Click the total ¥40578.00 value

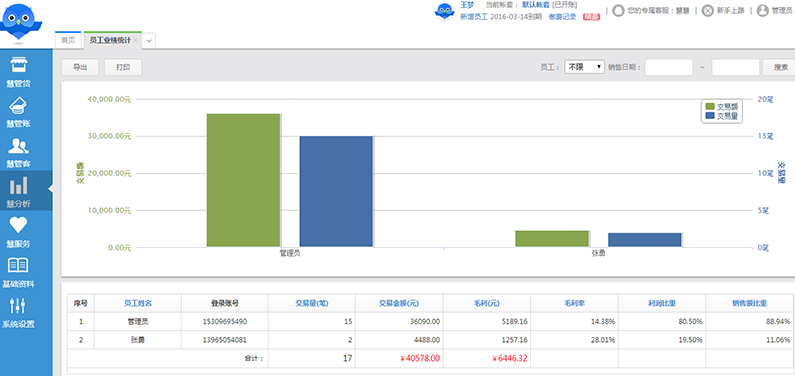(420, 359)
